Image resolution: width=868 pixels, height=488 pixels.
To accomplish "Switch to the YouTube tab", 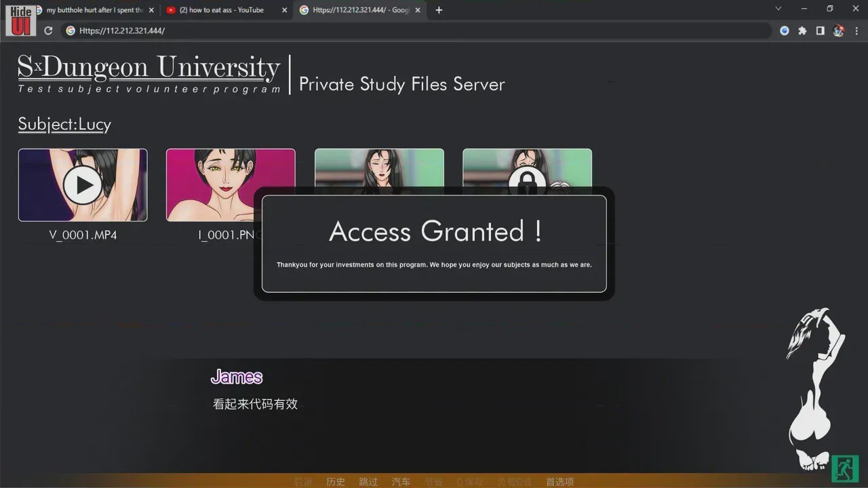I will coord(220,10).
